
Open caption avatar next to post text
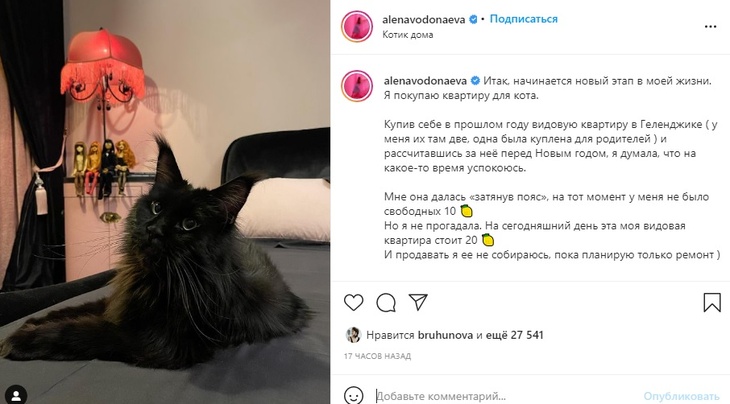tap(357, 86)
